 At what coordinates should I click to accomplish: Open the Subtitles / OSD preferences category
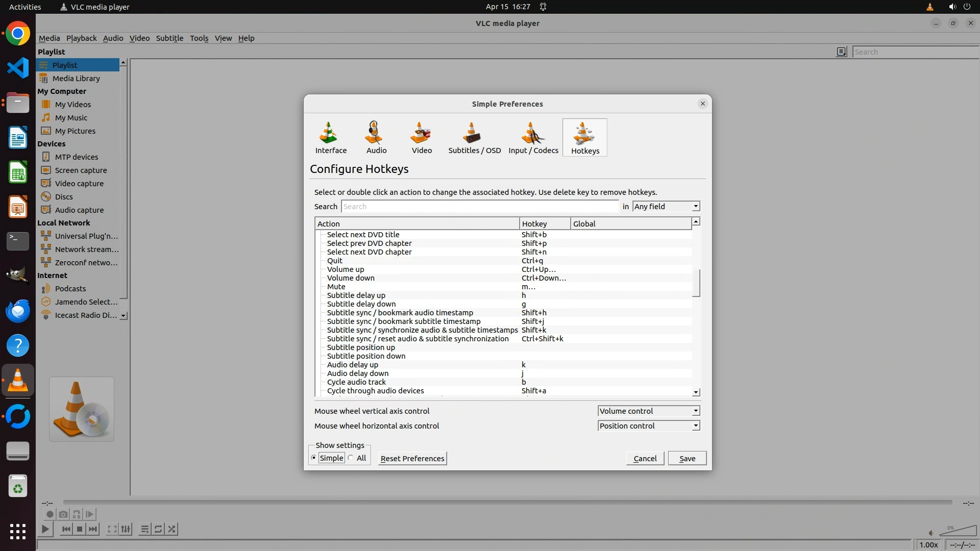click(x=474, y=138)
